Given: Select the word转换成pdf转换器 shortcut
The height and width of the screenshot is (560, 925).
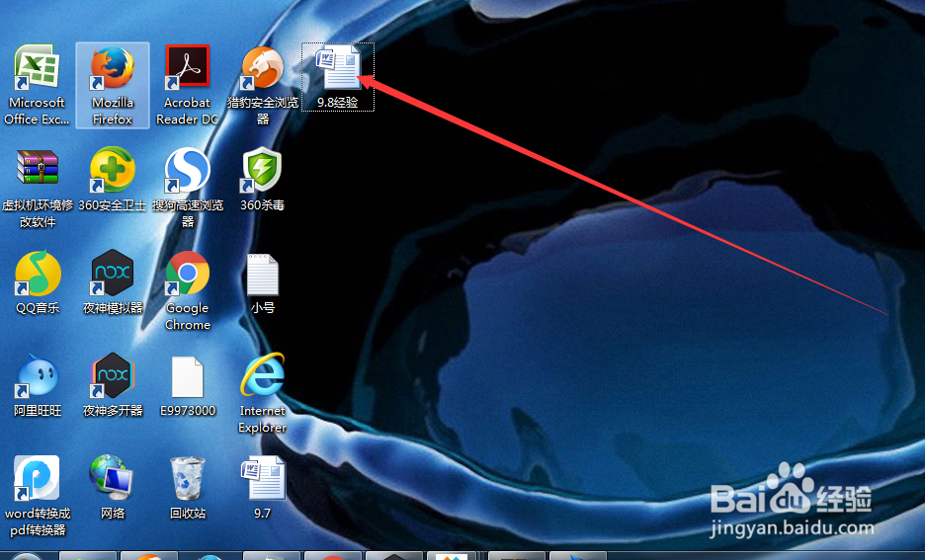Looking at the screenshot, I should coord(38,495).
